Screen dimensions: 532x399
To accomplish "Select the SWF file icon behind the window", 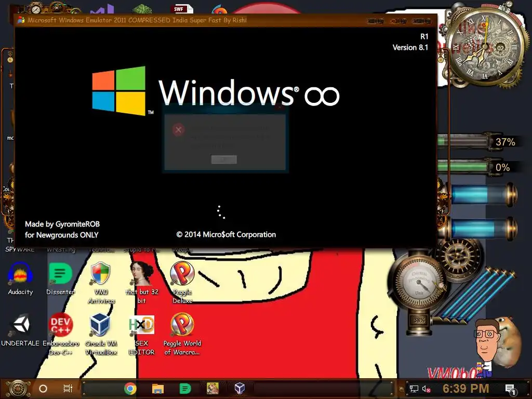I will point(182,9).
